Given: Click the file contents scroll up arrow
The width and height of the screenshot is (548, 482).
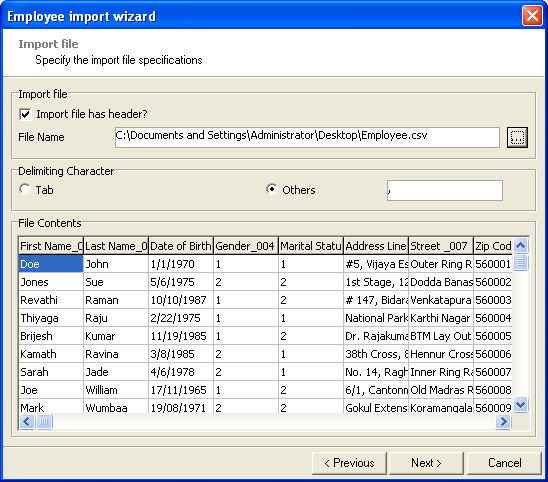Looking at the screenshot, I should point(521,246).
